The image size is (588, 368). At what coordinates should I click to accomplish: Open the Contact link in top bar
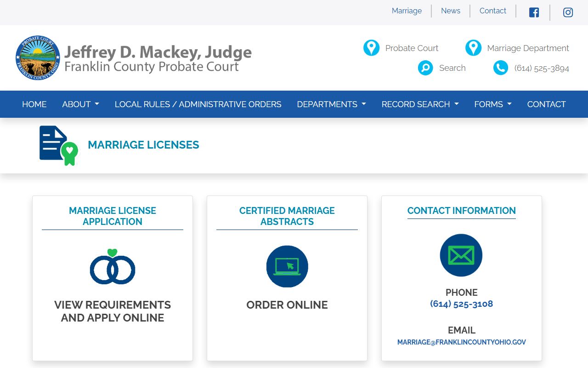pyautogui.click(x=493, y=11)
